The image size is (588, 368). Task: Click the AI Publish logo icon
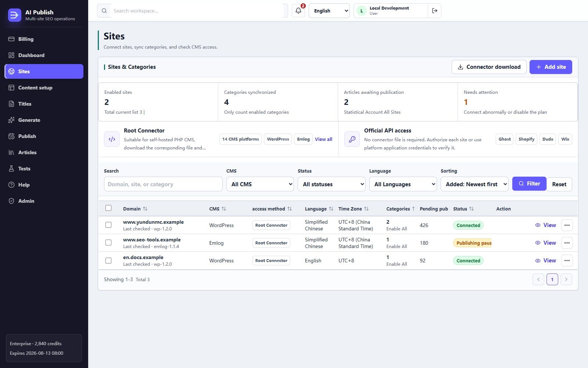(x=15, y=15)
